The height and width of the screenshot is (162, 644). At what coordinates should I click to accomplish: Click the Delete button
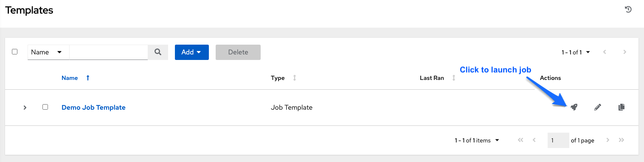[238, 52]
